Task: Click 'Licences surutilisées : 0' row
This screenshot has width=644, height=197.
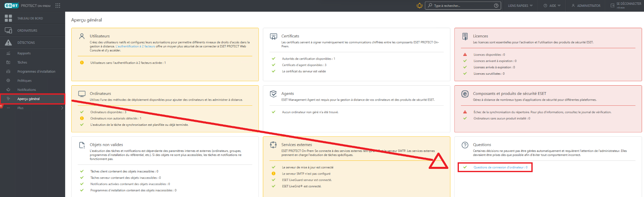Action: 489,74
